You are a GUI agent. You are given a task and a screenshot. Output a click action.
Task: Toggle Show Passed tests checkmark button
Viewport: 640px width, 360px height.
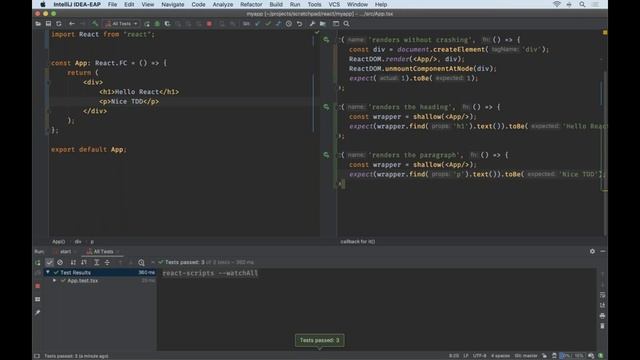coord(49,262)
